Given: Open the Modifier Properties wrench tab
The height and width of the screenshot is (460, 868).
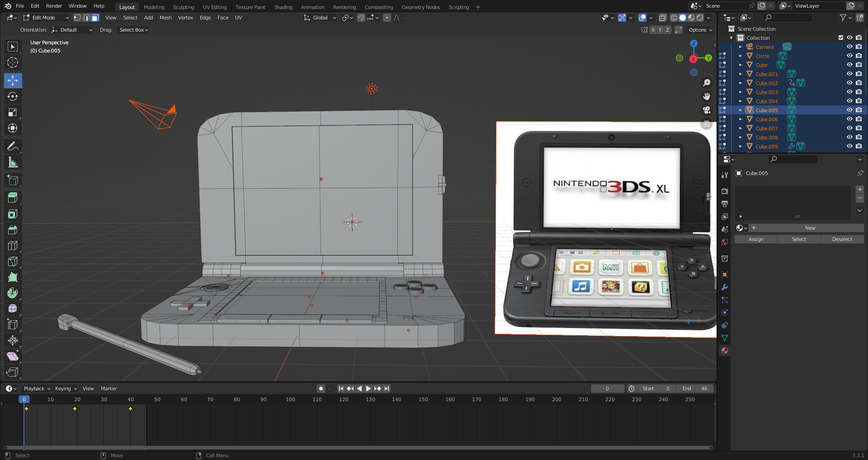Looking at the screenshot, I should coord(725,287).
